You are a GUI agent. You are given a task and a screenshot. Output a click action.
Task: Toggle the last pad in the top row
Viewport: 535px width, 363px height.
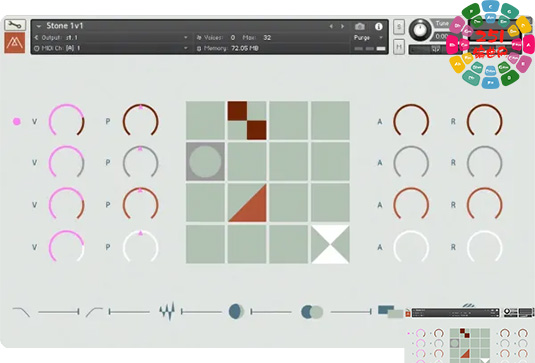330,120
